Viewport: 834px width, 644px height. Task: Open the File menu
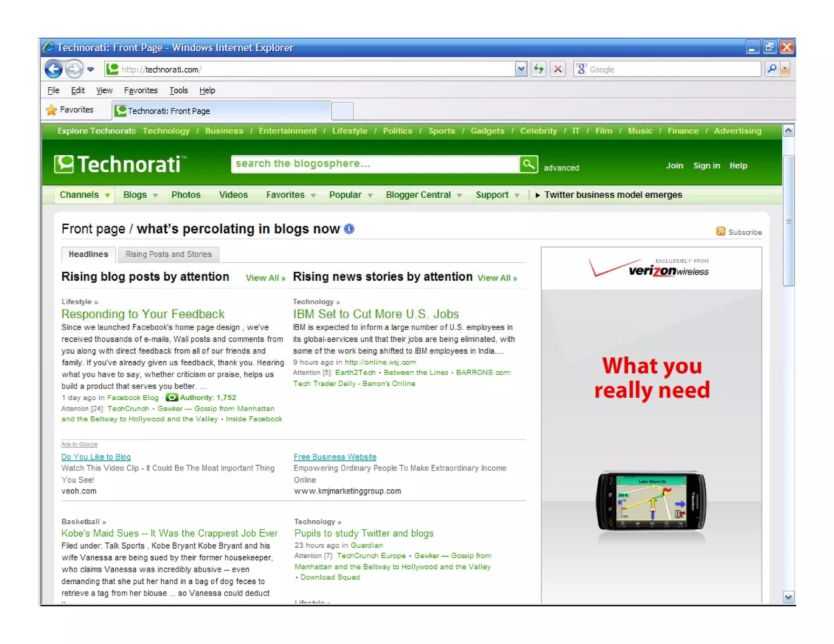pos(53,90)
